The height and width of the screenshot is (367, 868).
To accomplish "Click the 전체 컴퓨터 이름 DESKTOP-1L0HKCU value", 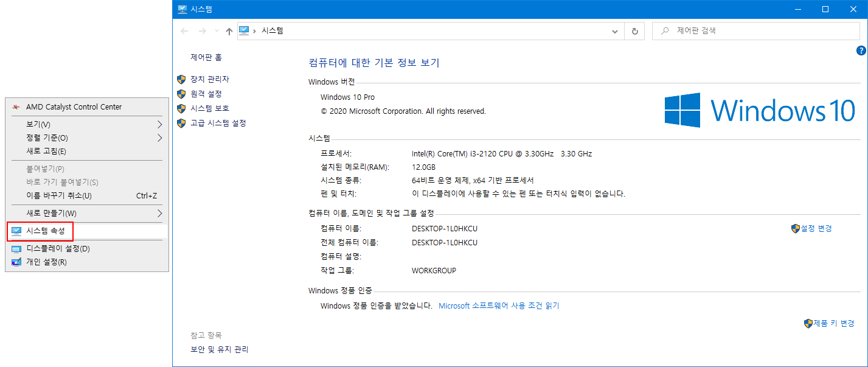I will (x=445, y=243).
